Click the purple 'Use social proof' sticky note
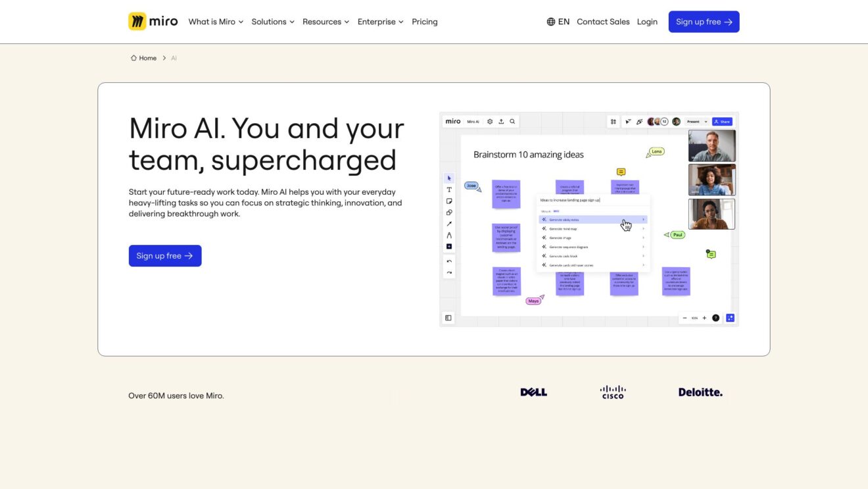 [x=506, y=238]
